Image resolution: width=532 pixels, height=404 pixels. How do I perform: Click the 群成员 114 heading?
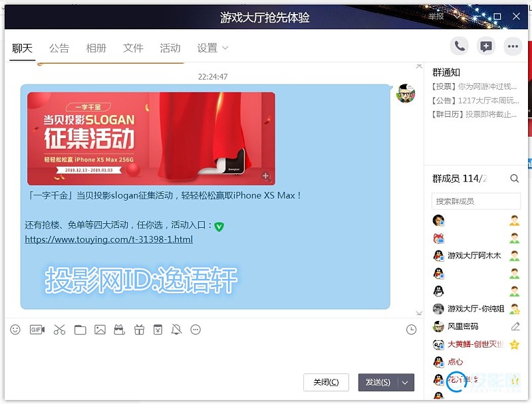pos(460,178)
